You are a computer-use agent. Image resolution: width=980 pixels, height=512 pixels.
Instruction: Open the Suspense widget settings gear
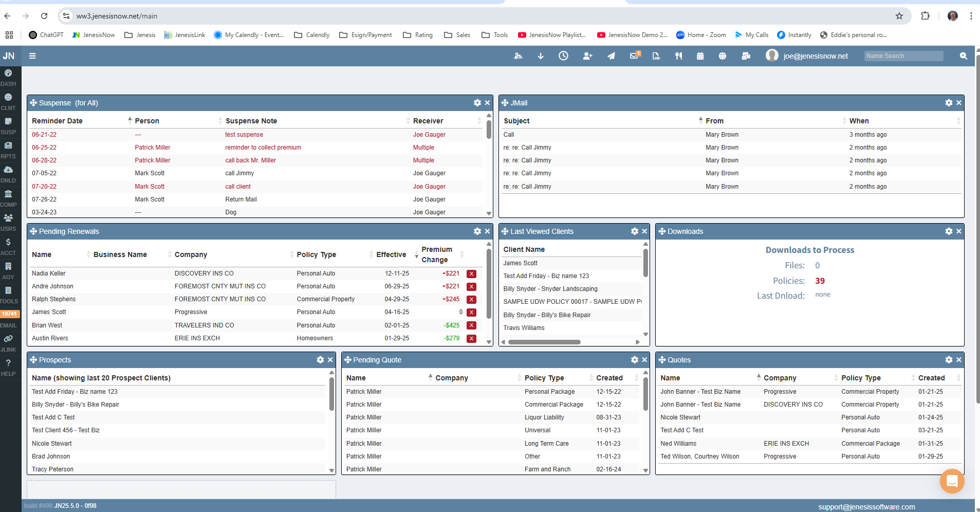477,103
